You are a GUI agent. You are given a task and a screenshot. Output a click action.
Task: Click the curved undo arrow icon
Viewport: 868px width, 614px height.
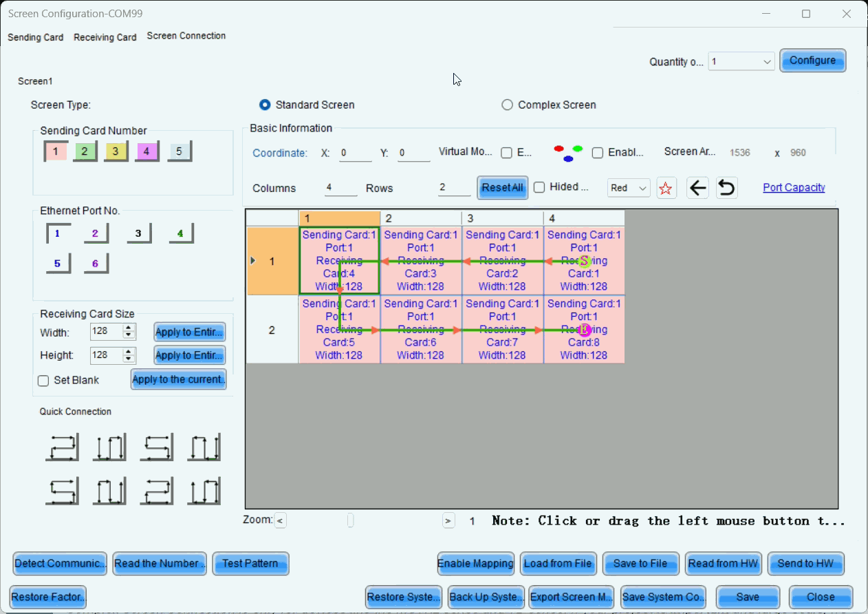tap(726, 188)
